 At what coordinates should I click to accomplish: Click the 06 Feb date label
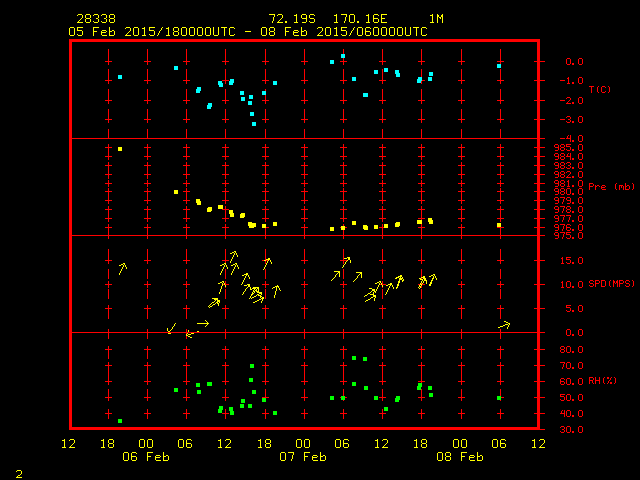coord(146,457)
